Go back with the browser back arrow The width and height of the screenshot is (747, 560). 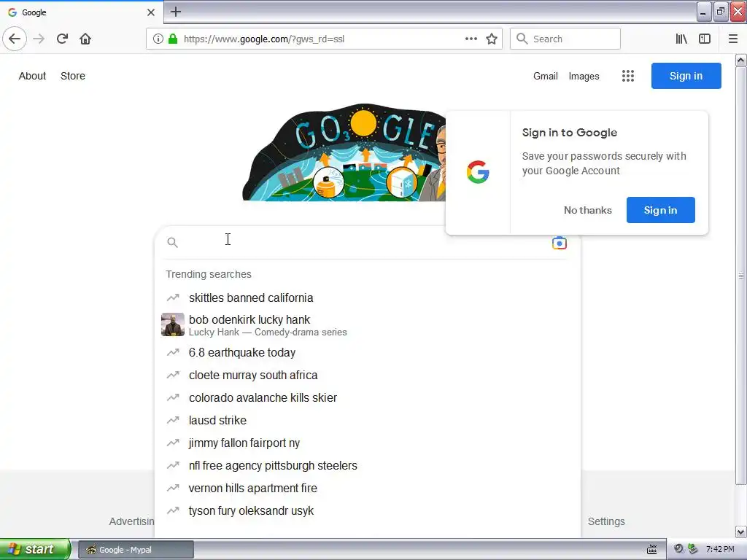(x=15, y=39)
